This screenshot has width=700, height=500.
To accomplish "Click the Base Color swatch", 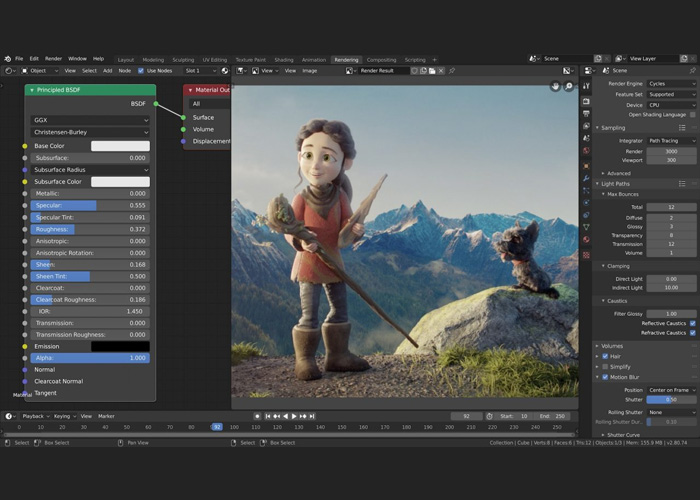I will (121, 146).
